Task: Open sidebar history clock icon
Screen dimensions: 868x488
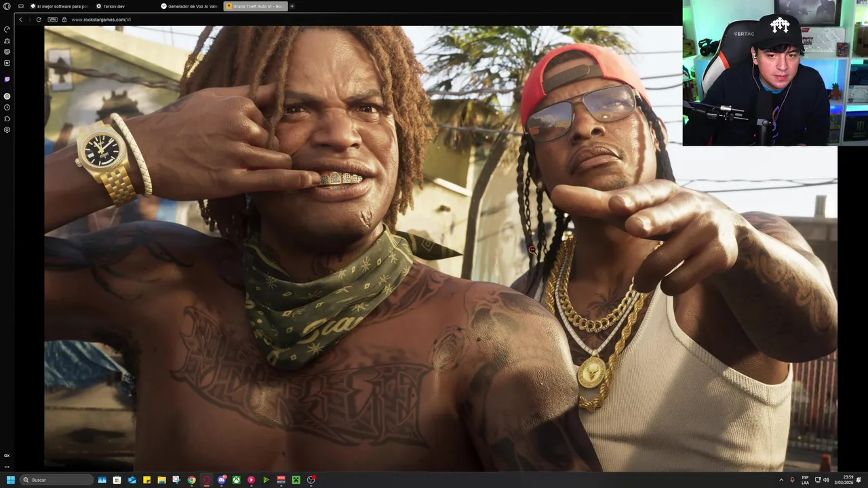Action: (7, 107)
